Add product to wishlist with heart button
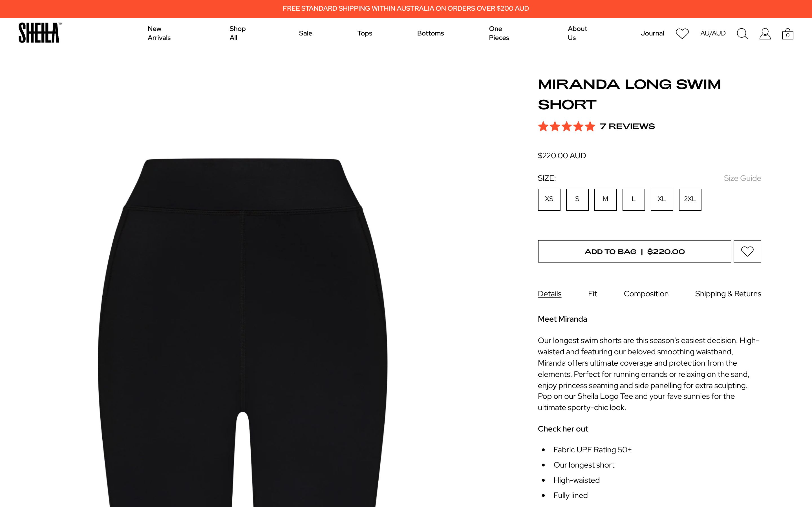 tap(747, 251)
